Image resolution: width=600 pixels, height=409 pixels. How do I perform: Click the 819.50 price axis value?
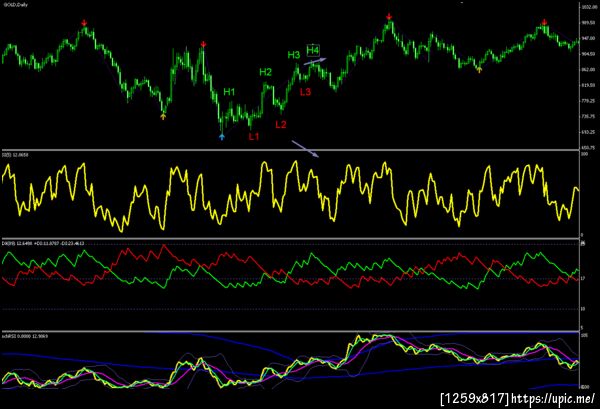[x=588, y=85]
